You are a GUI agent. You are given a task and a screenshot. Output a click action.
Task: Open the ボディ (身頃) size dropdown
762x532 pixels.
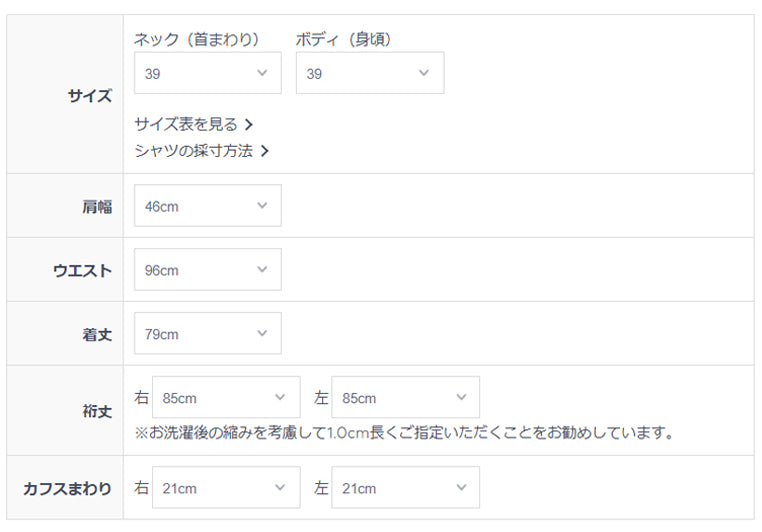coord(369,74)
